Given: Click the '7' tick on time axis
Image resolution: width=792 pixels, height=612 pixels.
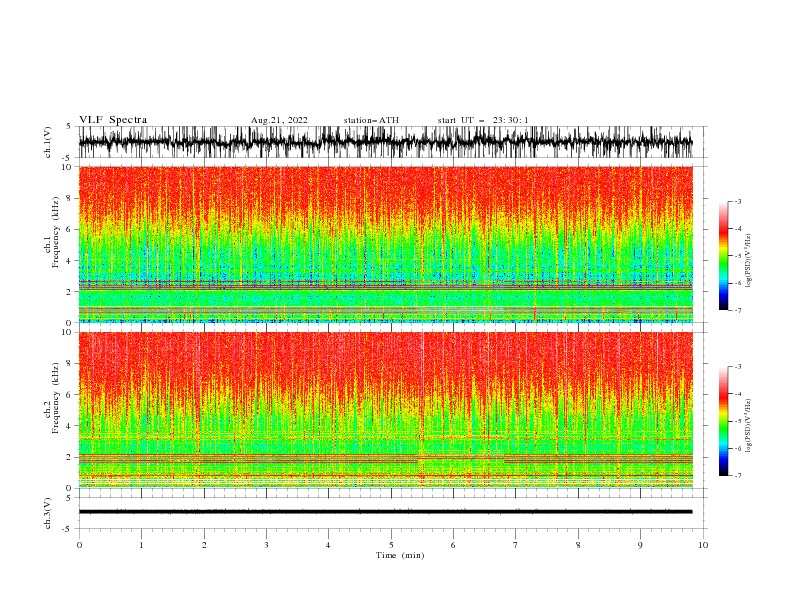Looking at the screenshot, I should [x=516, y=545].
